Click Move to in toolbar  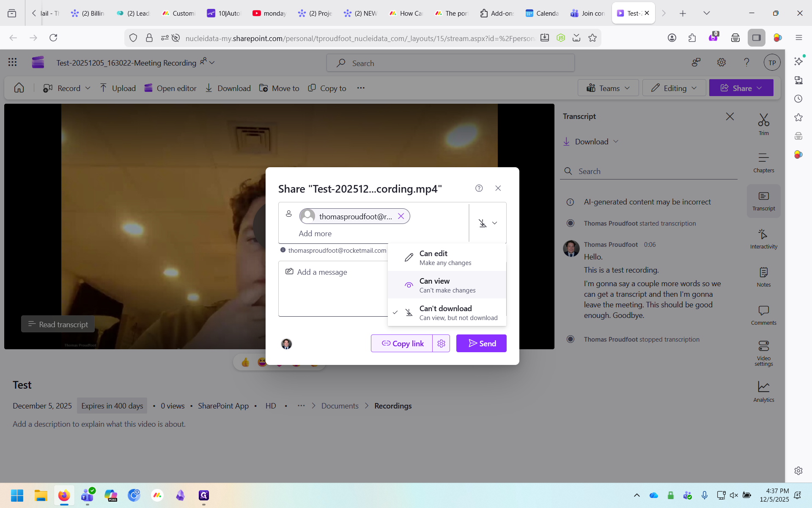[x=279, y=88]
